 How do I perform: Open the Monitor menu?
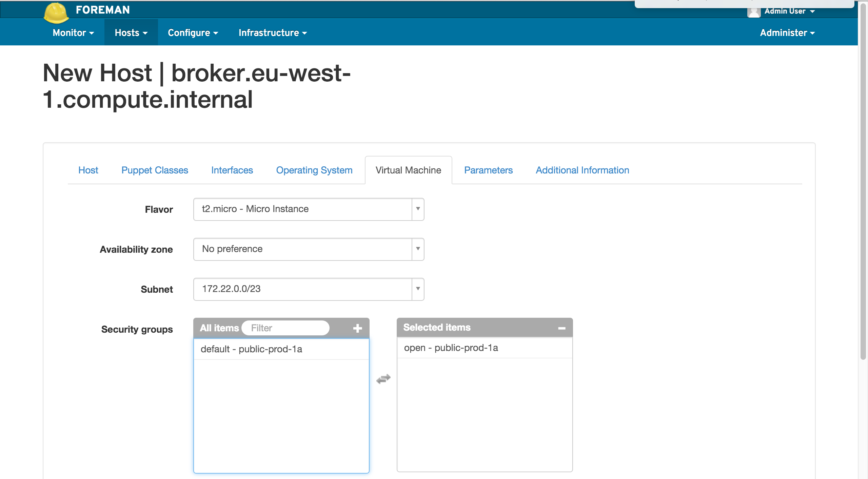[x=73, y=33]
